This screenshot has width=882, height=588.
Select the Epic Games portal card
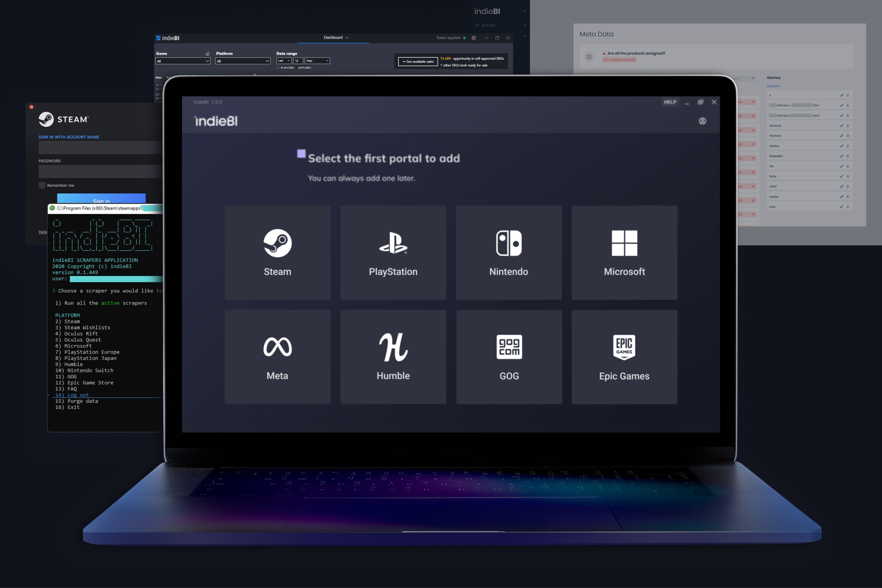[x=624, y=357]
